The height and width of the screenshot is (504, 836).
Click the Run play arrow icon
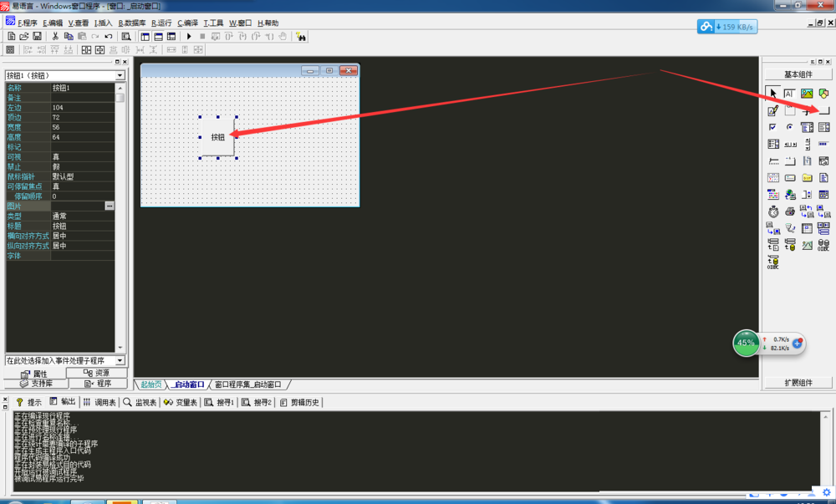(189, 36)
